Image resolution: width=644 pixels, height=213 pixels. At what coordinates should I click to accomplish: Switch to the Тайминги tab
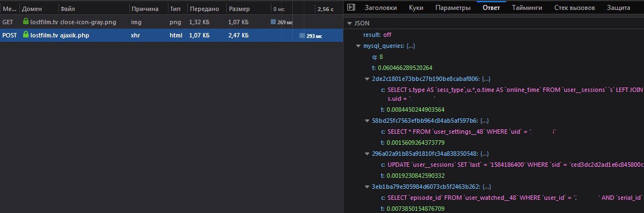[x=527, y=7]
